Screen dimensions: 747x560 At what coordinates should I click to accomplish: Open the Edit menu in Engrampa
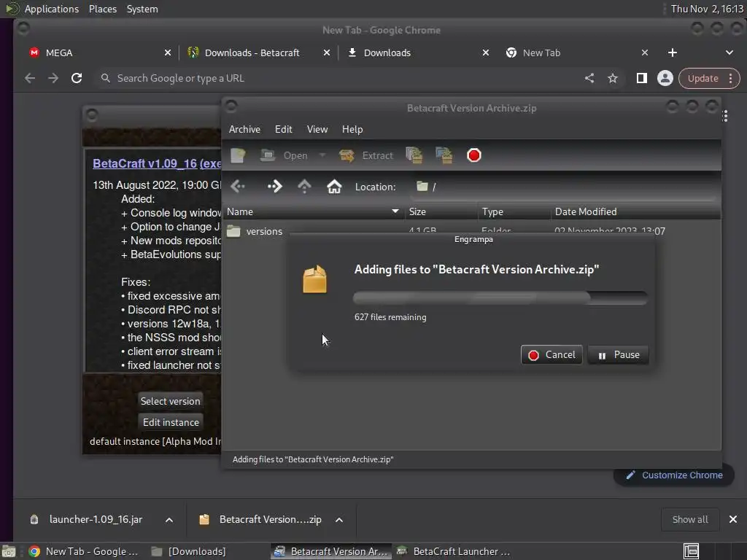click(284, 129)
